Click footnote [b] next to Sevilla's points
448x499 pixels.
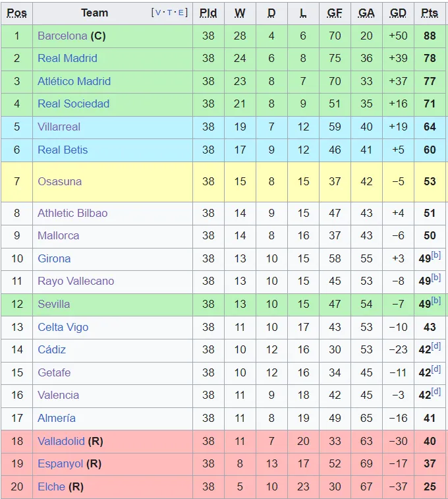[436, 301]
